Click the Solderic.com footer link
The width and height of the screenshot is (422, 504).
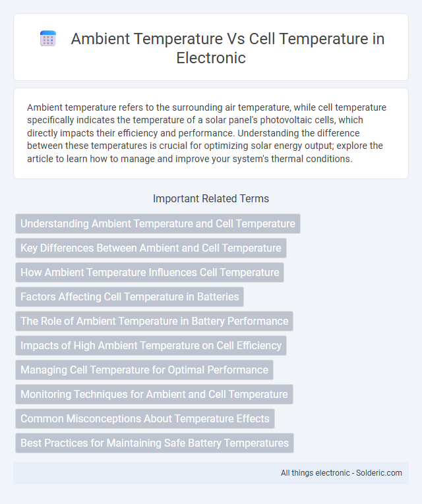(x=379, y=473)
